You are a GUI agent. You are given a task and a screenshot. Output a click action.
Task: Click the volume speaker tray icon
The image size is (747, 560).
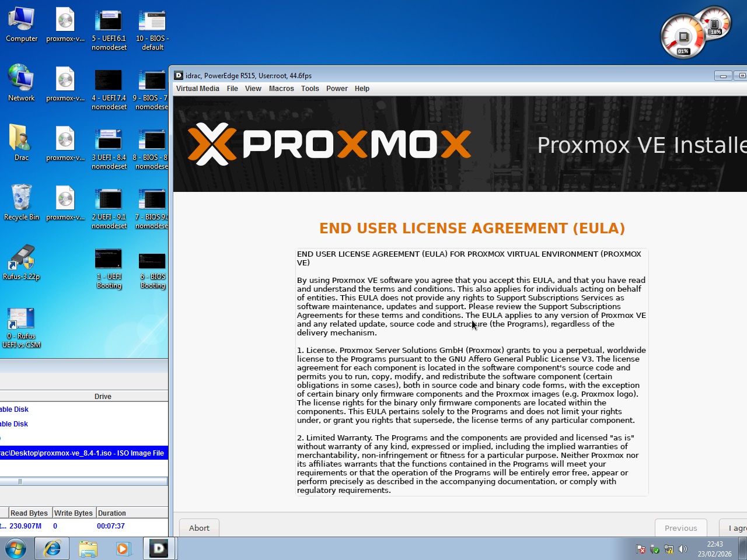tap(683, 549)
